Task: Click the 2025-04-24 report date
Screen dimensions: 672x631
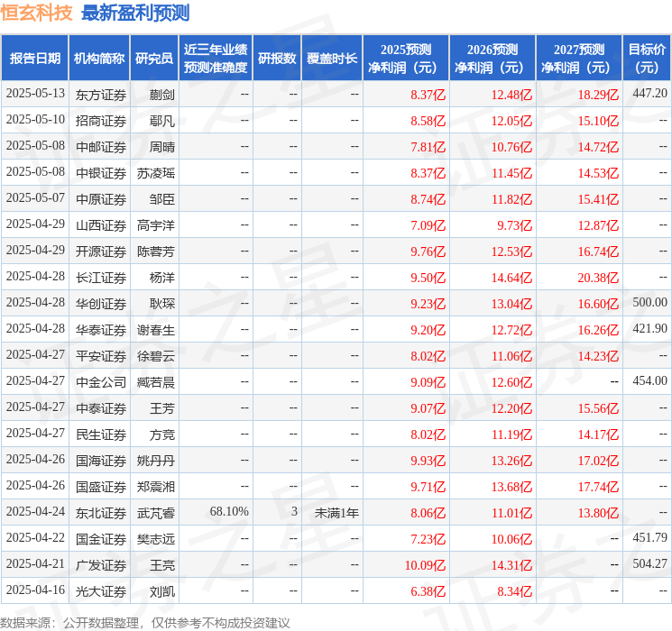Action: pyautogui.click(x=35, y=511)
